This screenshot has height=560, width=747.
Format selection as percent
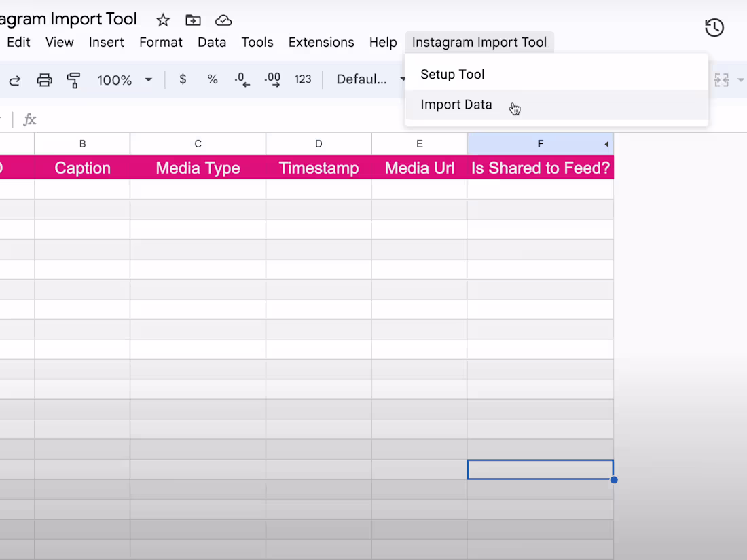pos(213,79)
